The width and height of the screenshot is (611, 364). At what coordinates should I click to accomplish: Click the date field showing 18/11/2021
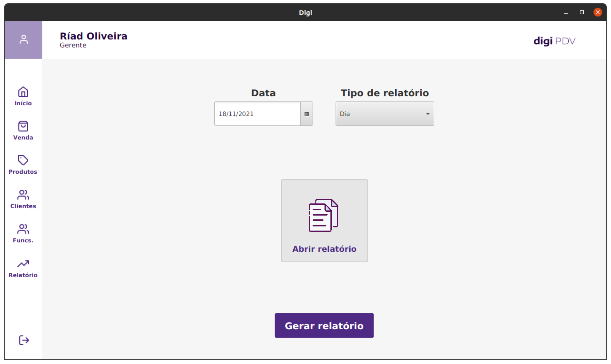(x=258, y=114)
